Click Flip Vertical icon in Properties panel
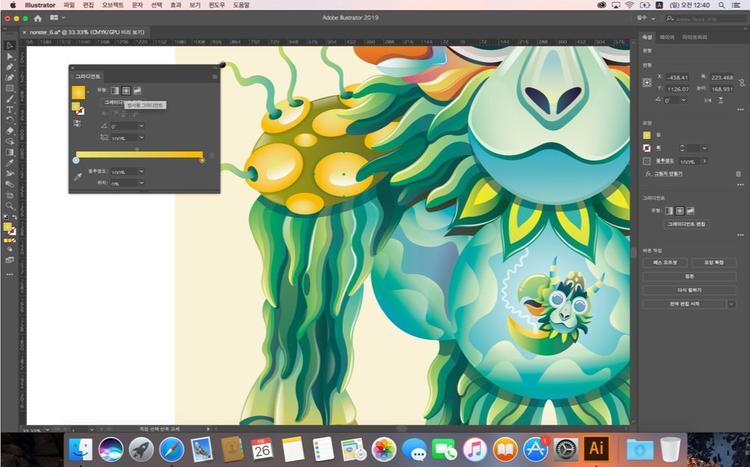This screenshot has width=750, height=467. tap(720, 100)
